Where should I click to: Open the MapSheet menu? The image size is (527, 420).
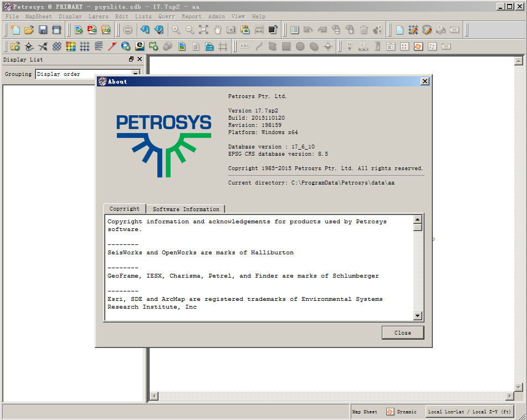pyautogui.click(x=38, y=17)
